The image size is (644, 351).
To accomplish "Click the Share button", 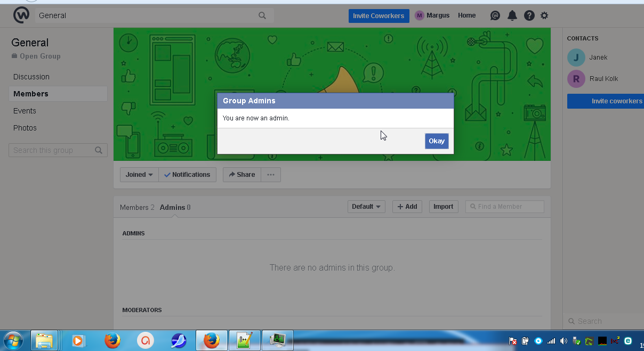I will 242,175.
